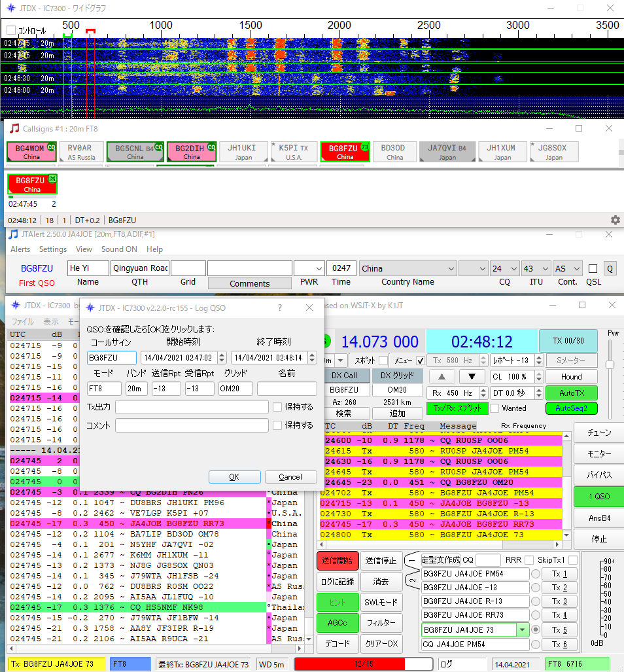Screen dimensions: 624x672
Task: Dismiss the BG8FZU alert using the X badge
Action: (x=53, y=179)
